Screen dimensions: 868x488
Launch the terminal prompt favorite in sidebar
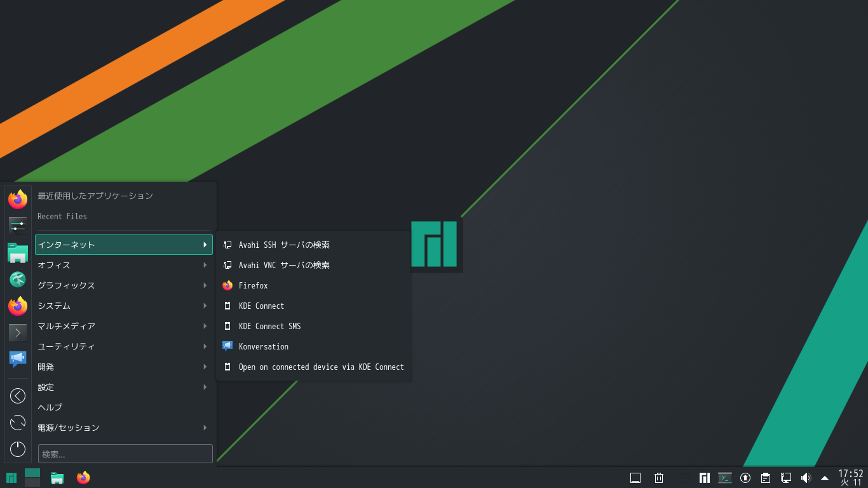click(18, 332)
